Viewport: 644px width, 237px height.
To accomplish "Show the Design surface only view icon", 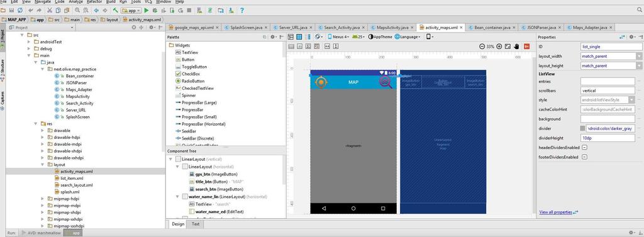I will [291, 36].
